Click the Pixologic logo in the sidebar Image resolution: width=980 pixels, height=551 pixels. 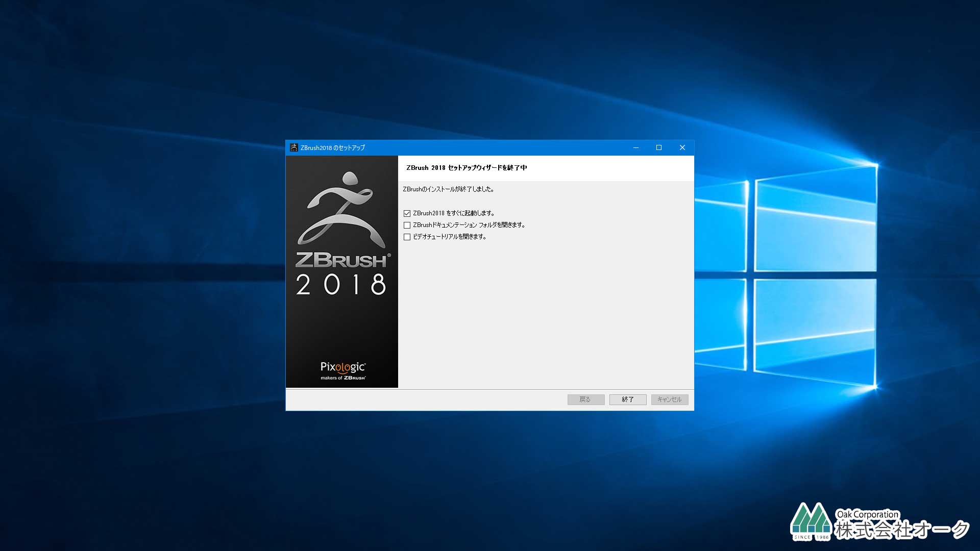point(343,370)
